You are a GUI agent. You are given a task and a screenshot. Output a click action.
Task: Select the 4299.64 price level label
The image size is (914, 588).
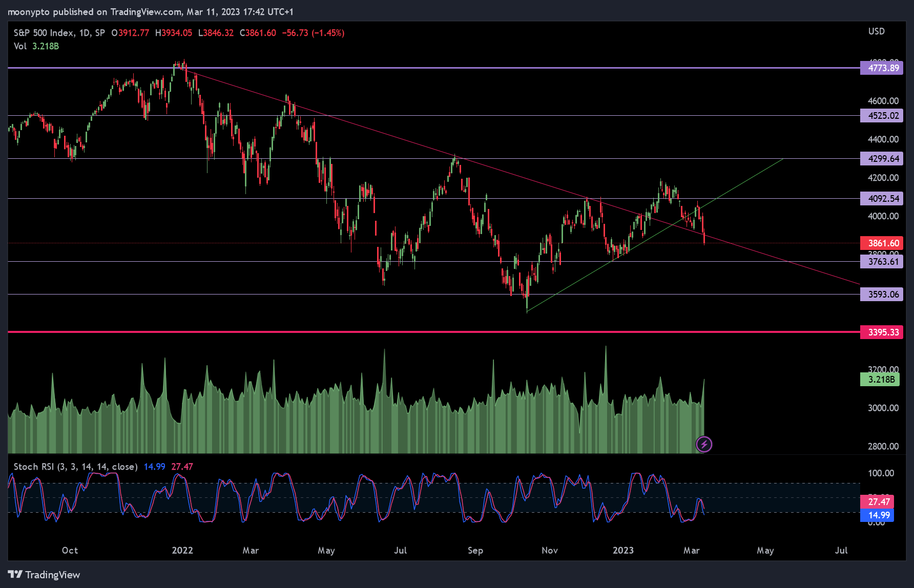tap(882, 159)
